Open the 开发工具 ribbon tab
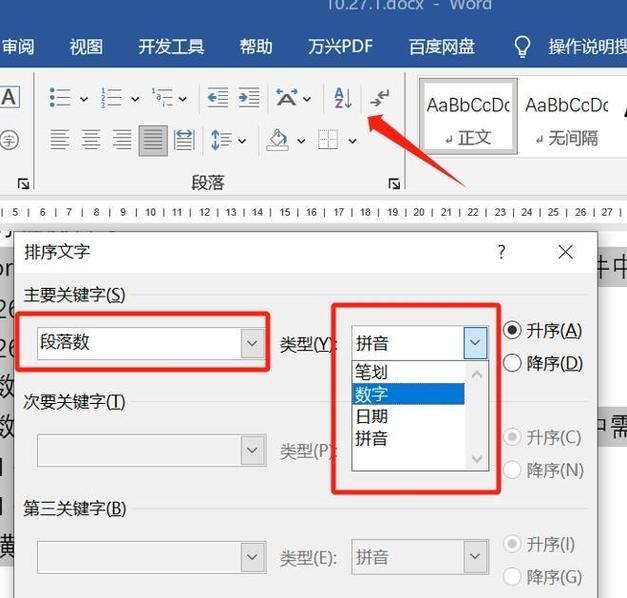 click(x=171, y=46)
